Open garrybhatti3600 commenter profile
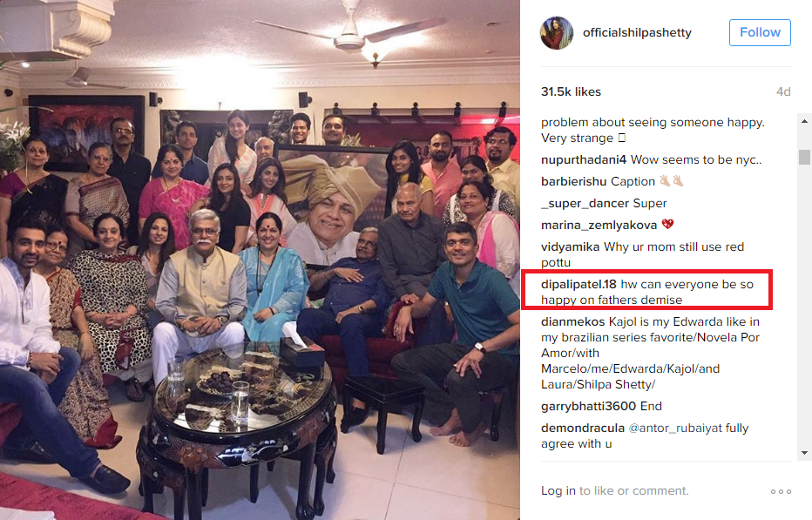The width and height of the screenshot is (812, 520). pos(588,407)
